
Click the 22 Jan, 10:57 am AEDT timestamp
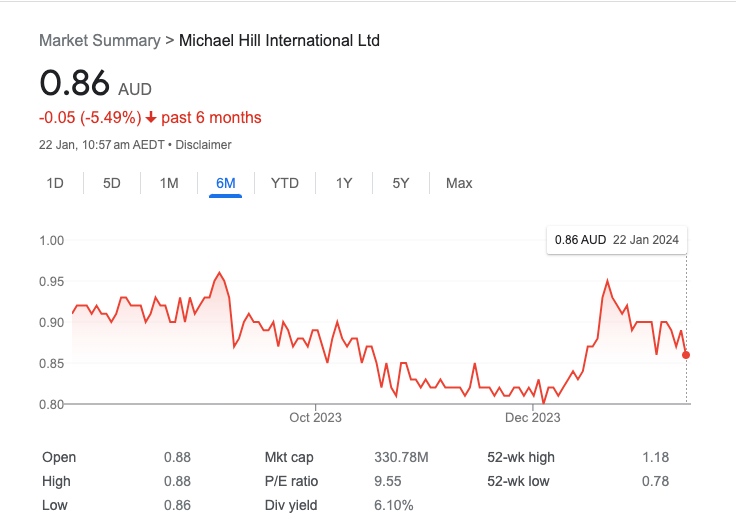[x=102, y=145]
